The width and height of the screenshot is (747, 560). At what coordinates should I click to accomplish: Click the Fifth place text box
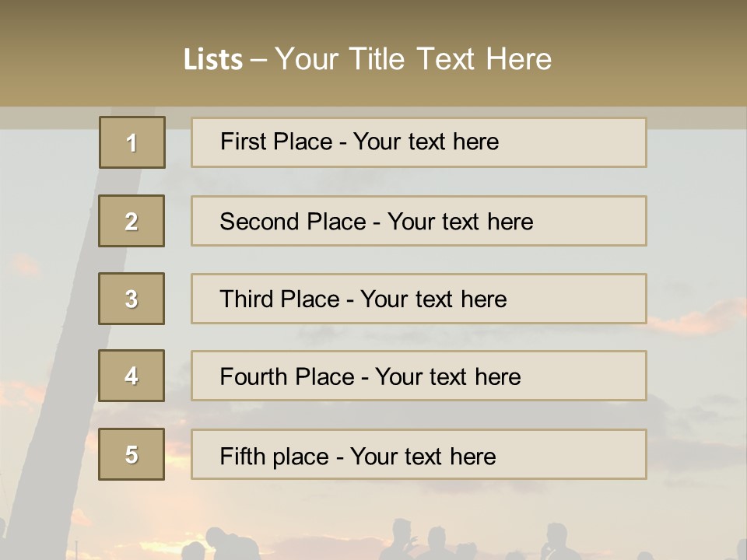tap(419, 455)
